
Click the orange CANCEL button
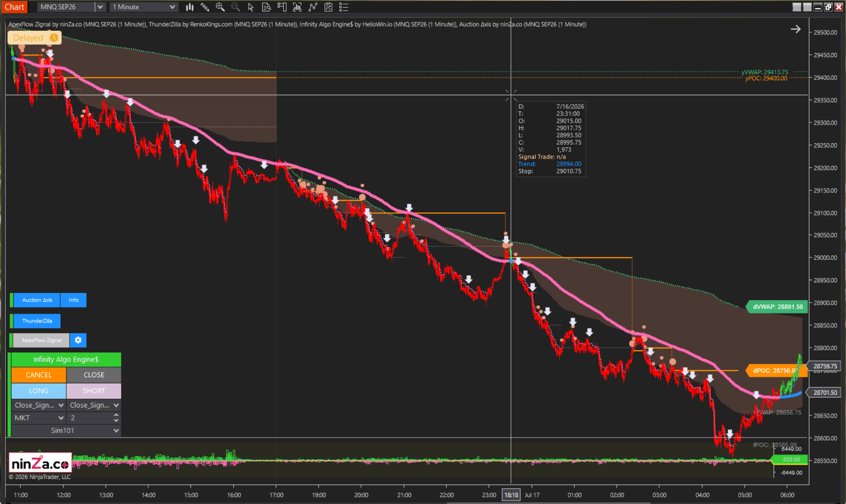point(39,375)
